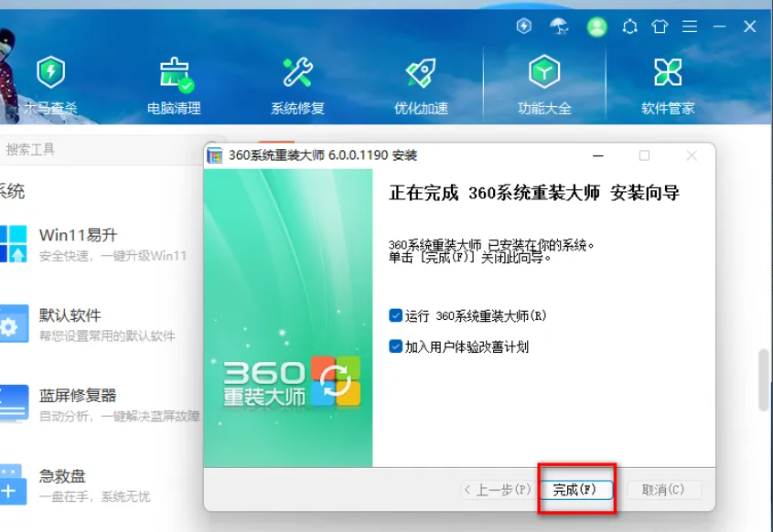Open 木马查杀 virus scan icon
This screenshot has width=773, height=532.
50,73
